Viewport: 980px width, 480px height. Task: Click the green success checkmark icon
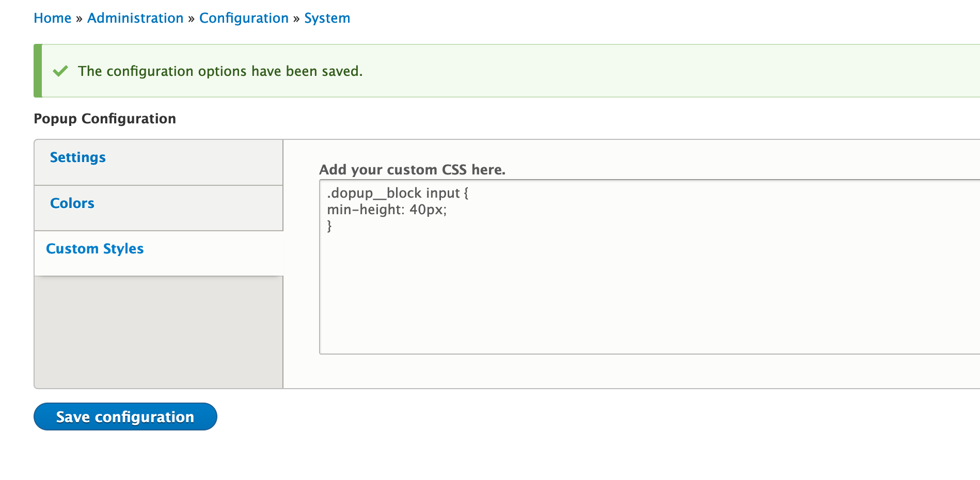60,71
